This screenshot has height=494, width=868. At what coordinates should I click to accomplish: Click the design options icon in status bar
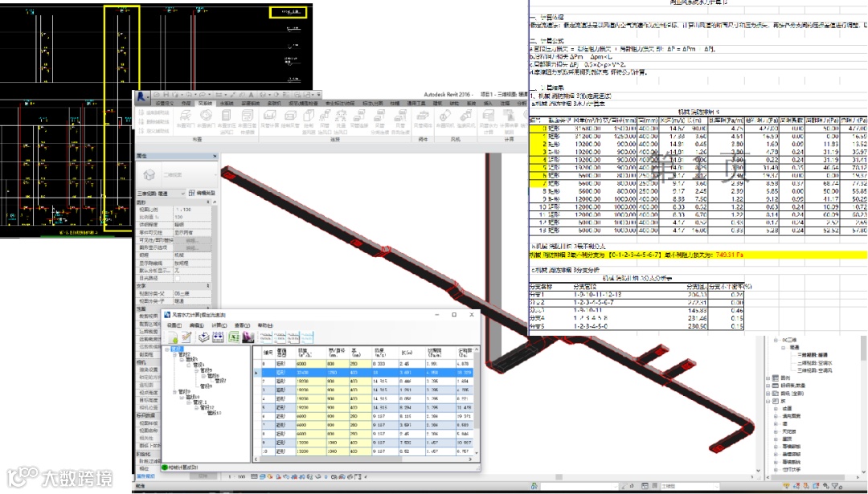(645, 486)
